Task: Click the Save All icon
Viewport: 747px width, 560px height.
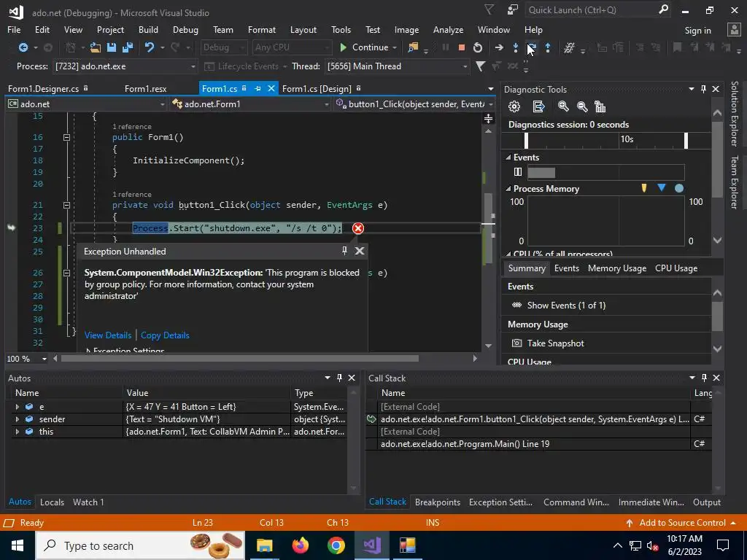Action: (127, 47)
